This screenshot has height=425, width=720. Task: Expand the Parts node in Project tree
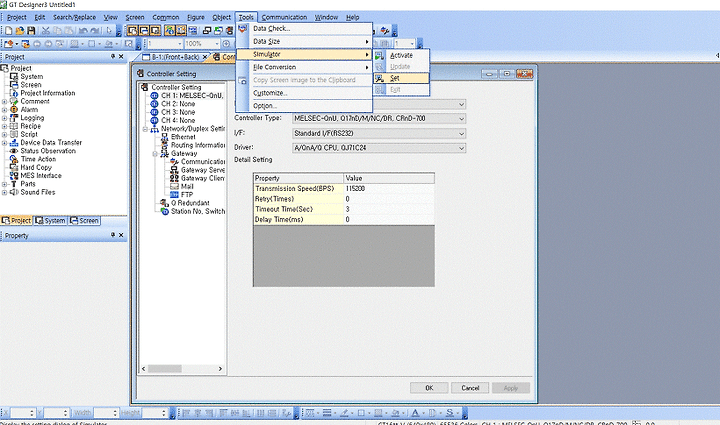4,184
